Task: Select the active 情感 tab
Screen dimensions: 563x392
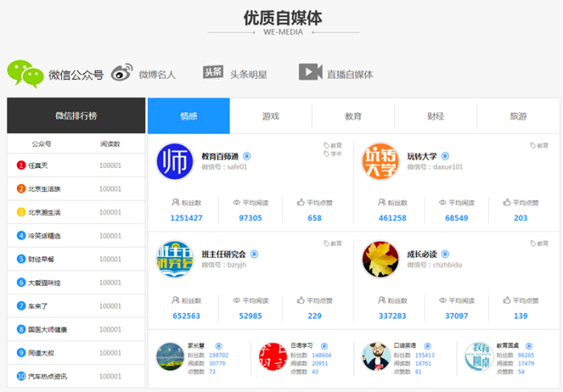Action: pyautogui.click(x=188, y=116)
